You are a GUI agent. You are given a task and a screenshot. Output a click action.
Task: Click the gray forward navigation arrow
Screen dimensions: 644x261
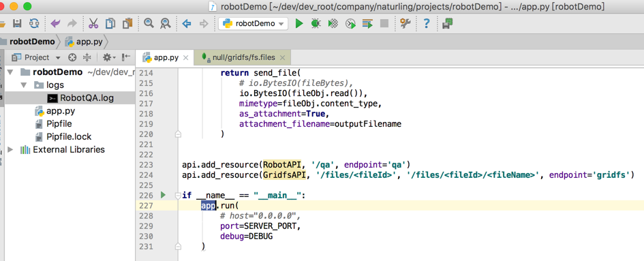point(204,24)
